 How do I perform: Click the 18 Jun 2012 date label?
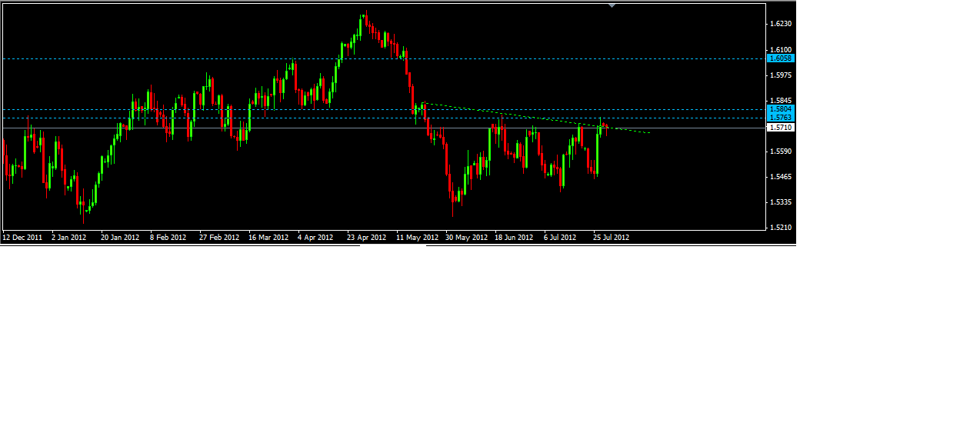tap(514, 238)
